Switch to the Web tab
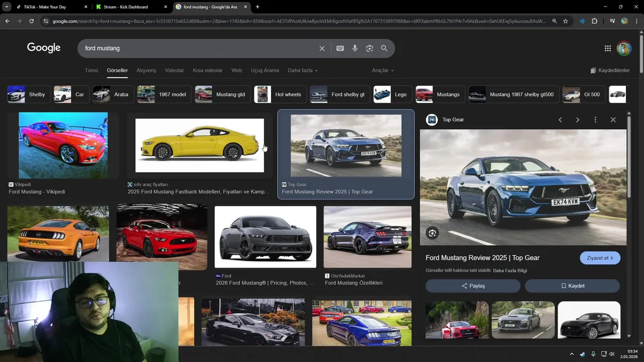 [236, 70]
